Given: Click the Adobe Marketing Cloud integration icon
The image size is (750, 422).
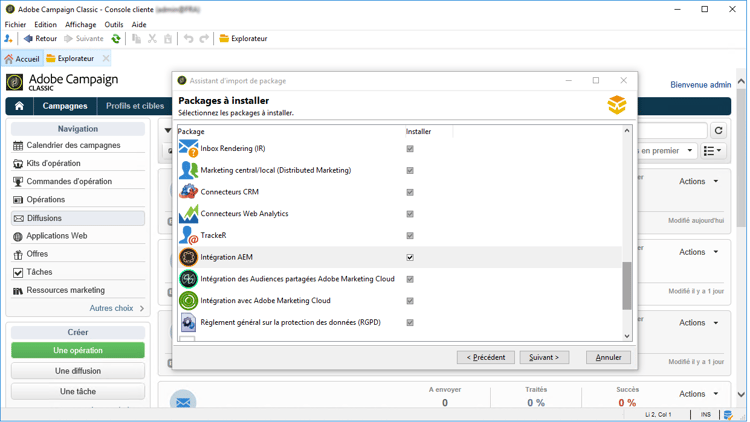Looking at the screenshot, I should coord(188,301).
